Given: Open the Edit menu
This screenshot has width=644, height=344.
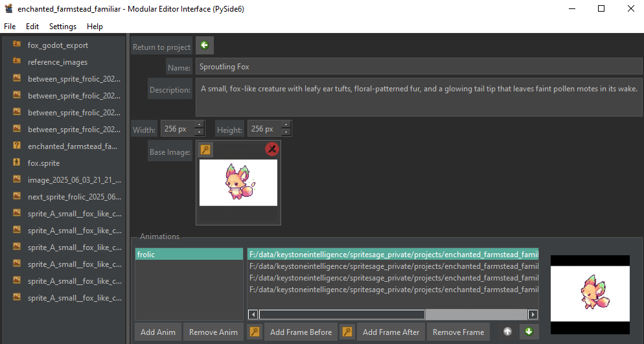Looking at the screenshot, I should (x=32, y=27).
